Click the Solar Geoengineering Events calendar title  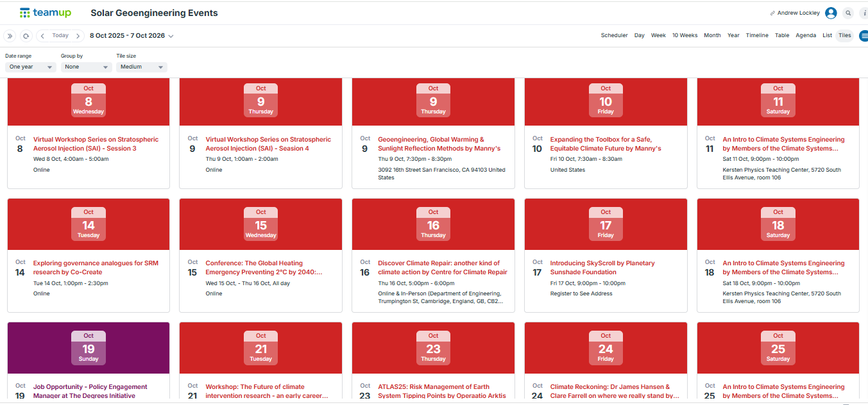(154, 13)
